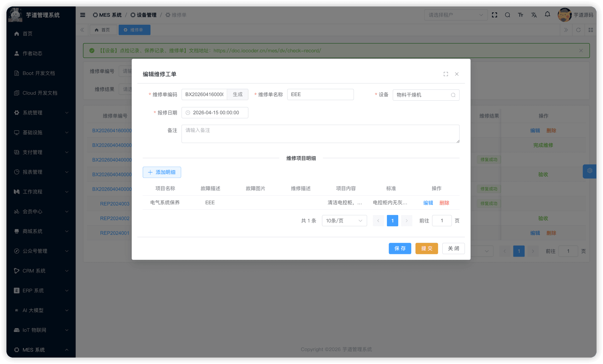Viewport: 603px width, 364px height.
Task: Click the notification bell icon
Action: point(547,15)
